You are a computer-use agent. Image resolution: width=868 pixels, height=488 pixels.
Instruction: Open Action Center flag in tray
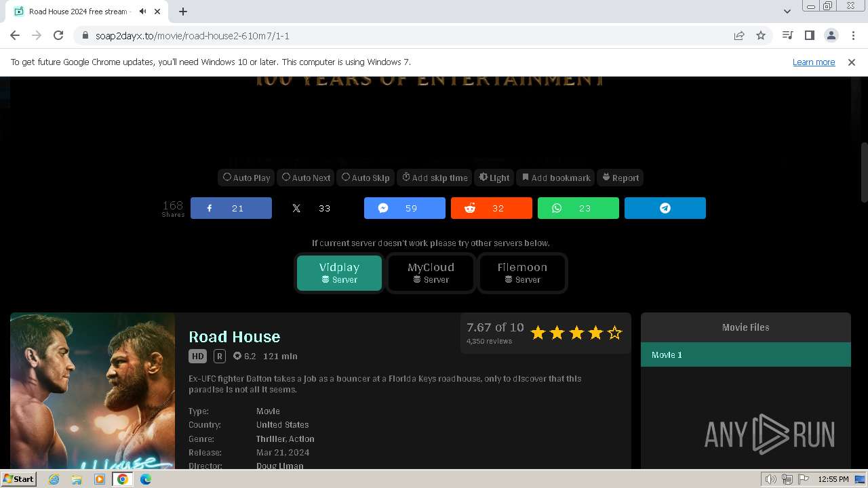[804, 479]
